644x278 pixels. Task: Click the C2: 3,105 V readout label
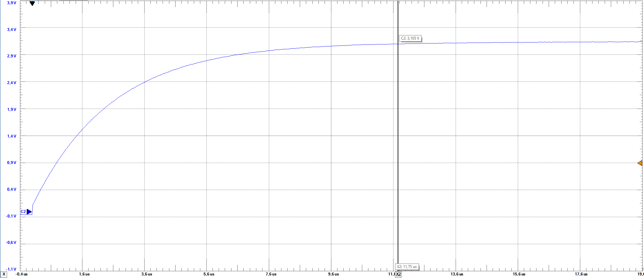coord(410,38)
